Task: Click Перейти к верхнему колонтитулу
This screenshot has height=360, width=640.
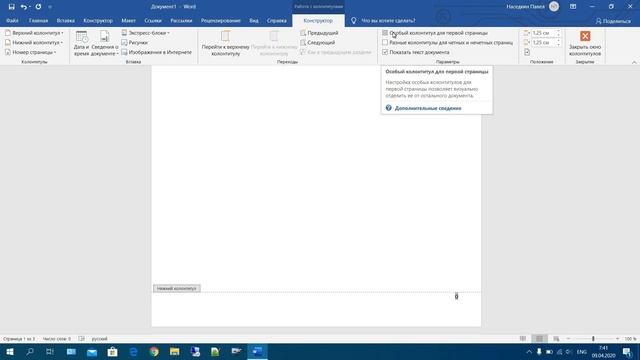Action: tap(226, 43)
